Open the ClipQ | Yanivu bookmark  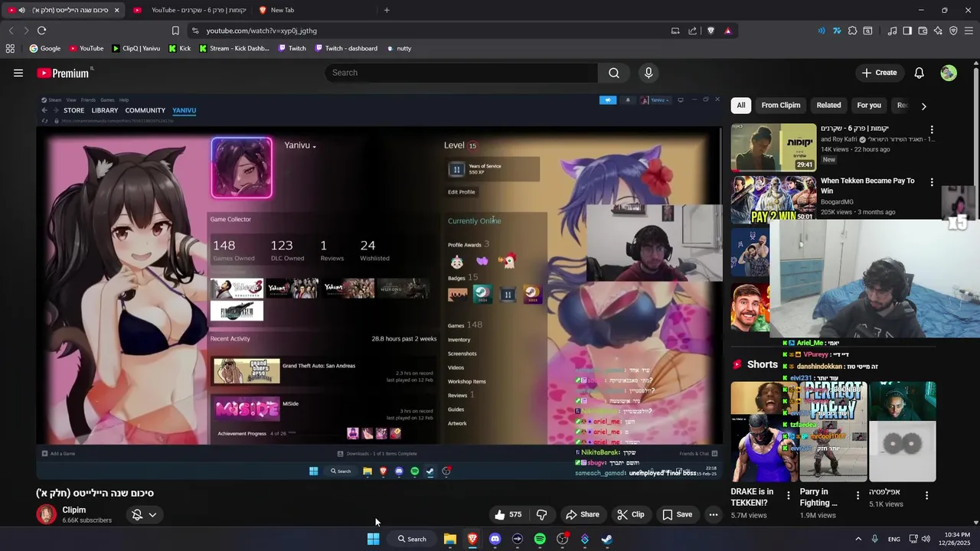(136, 48)
